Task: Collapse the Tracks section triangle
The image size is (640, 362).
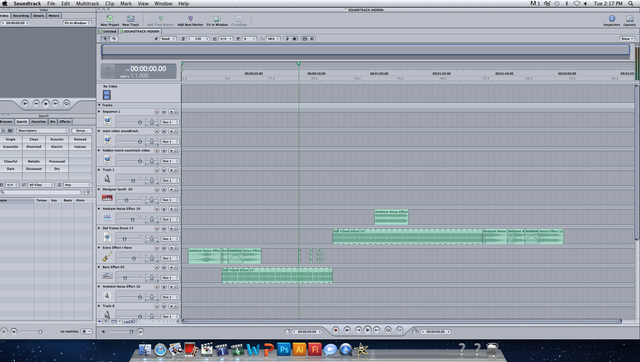Action: (x=99, y=105)
